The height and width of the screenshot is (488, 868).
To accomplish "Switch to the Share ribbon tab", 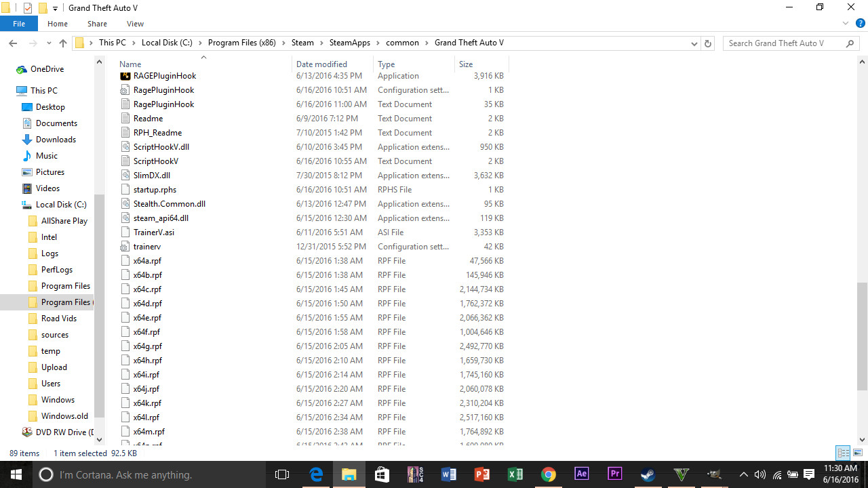I will pos(97,24).
